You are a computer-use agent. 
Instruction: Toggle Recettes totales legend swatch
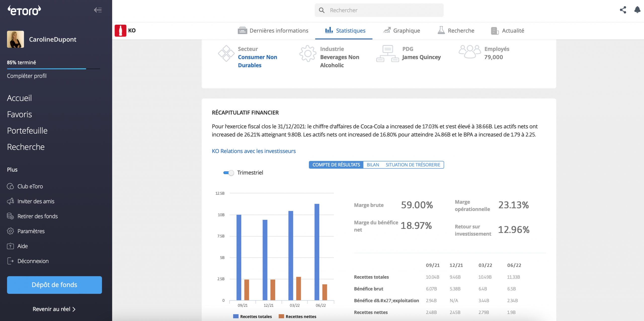pos(236,316)
